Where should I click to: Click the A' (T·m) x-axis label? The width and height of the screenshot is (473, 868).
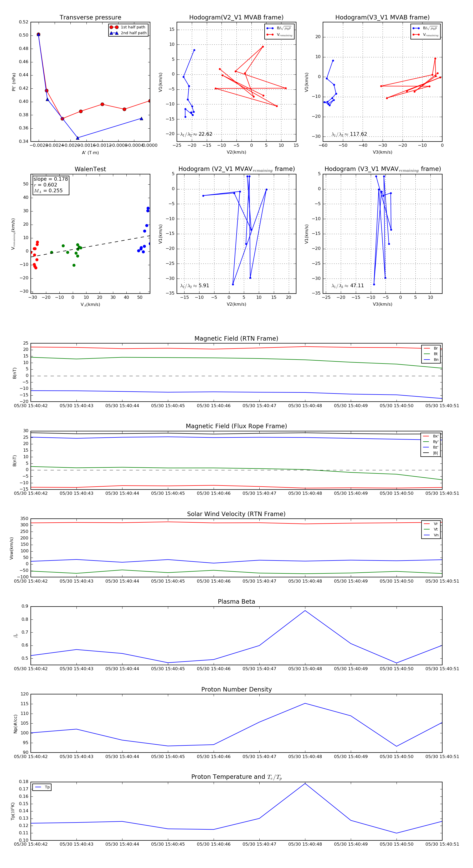pos(90,153)
